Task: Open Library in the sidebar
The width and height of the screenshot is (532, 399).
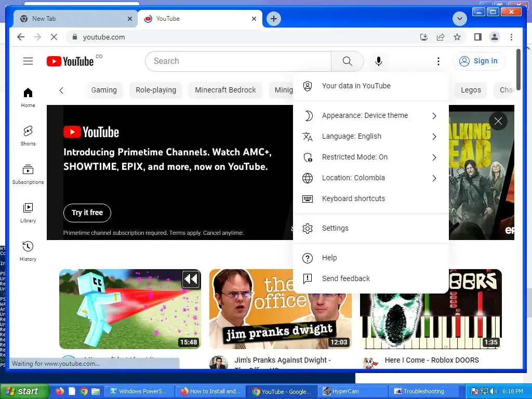Action: click(x=28, y=212)
